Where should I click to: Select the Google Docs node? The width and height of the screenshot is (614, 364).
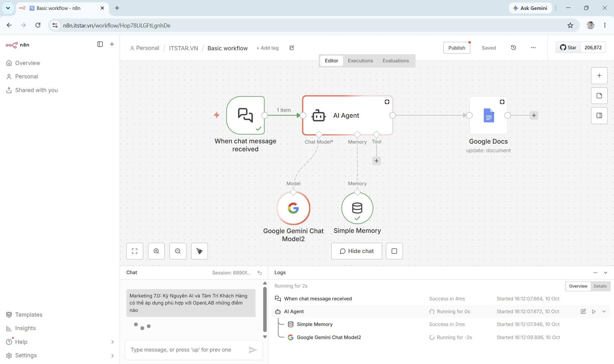point(488,115)
